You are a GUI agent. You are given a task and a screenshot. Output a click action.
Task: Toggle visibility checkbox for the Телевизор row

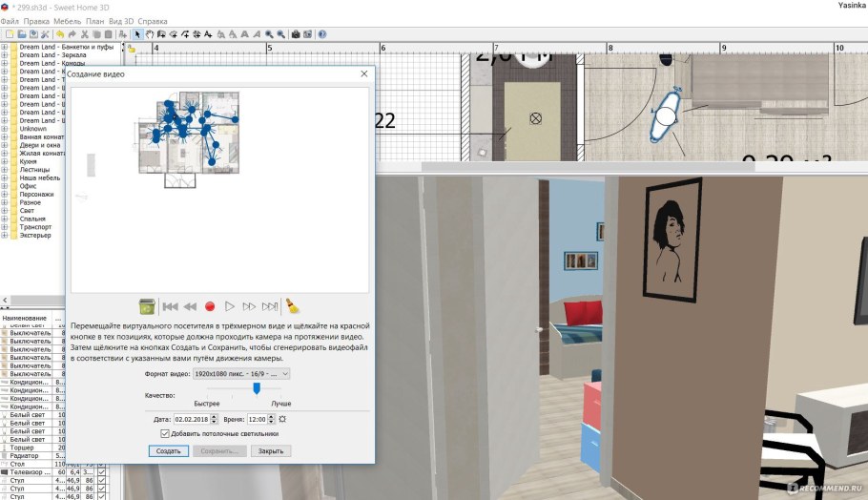101,472
